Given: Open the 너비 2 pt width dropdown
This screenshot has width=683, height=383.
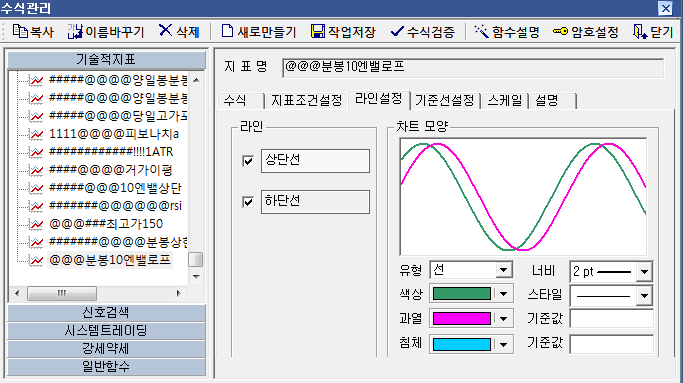Looking at the screenshot, I should pos(644,272).
